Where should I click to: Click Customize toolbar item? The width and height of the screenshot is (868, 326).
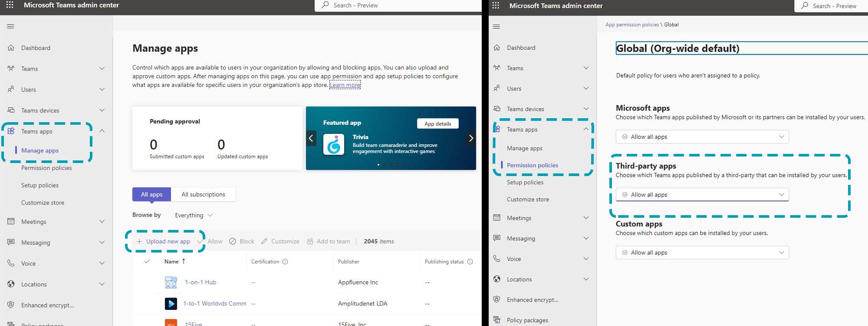(280, 241)
